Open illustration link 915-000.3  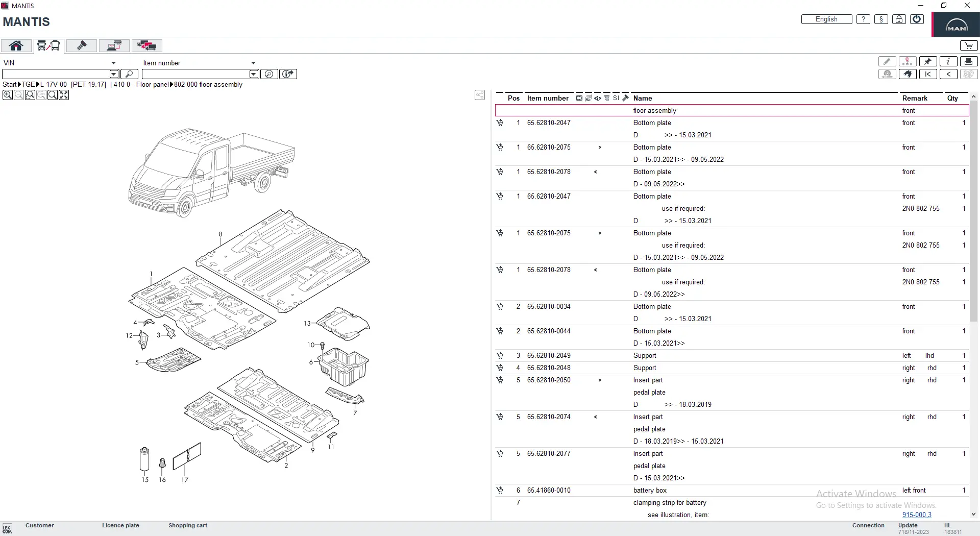click(917, 515)
